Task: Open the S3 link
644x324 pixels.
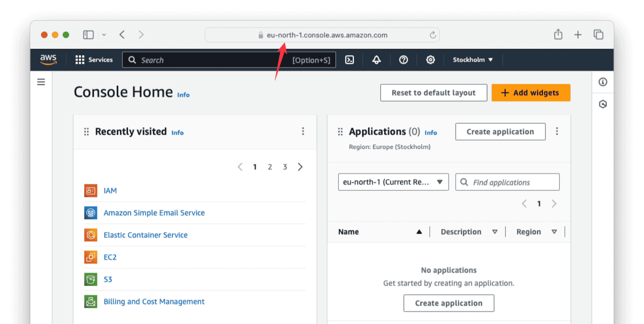Action: point(108,279)
